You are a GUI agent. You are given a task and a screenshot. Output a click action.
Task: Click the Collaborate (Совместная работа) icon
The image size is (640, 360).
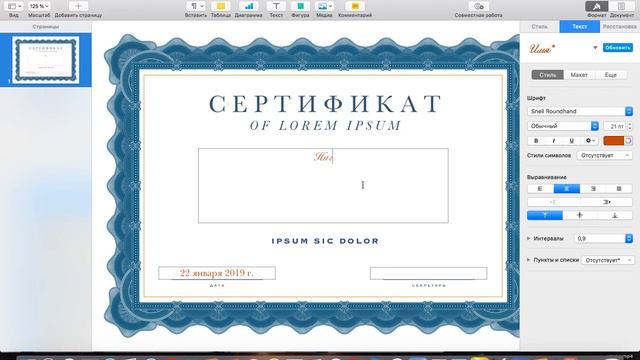pyautogui.click(x=479, y=7)
